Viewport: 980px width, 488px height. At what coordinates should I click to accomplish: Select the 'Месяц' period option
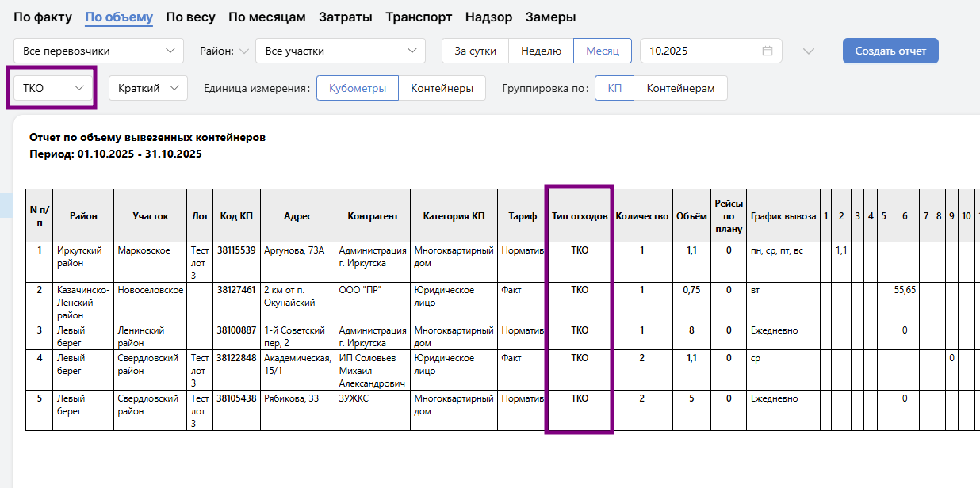click(603, 51)
